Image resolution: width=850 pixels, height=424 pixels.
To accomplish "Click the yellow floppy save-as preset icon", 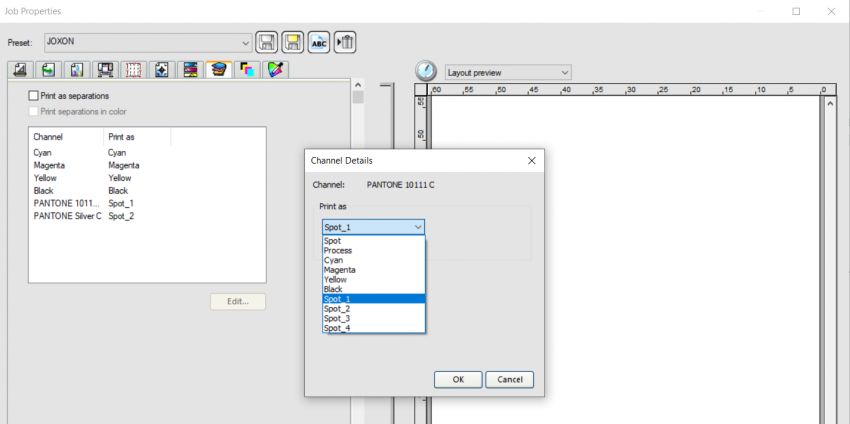I will click(x=293, y=42).
